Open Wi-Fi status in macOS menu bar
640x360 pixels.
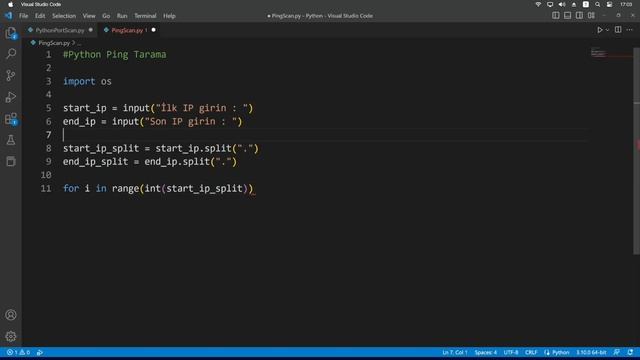coord(538,4)
